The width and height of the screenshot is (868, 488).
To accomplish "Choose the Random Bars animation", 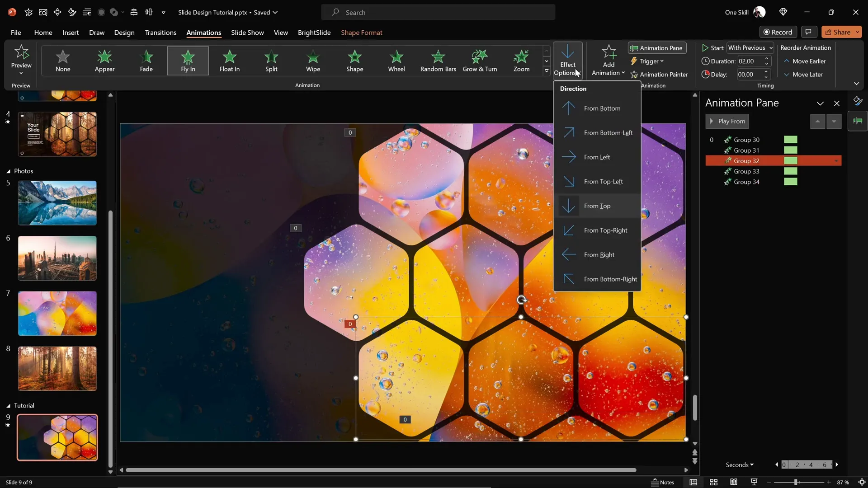I will (x=438, y=61).
